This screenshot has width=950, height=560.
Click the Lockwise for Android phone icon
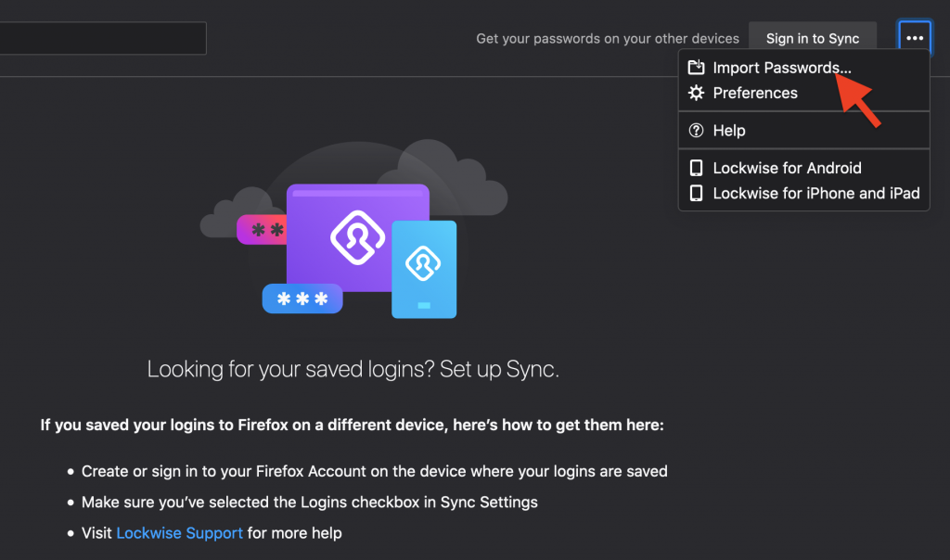696,168
